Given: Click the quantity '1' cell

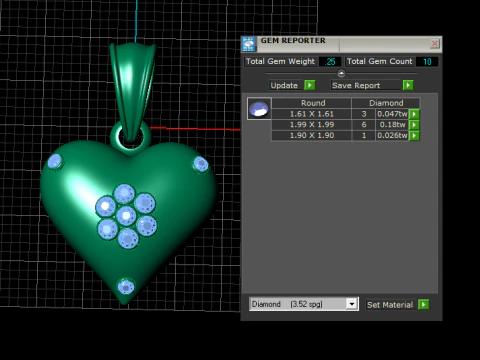Looking at the screenshot, I should point(364,135).
